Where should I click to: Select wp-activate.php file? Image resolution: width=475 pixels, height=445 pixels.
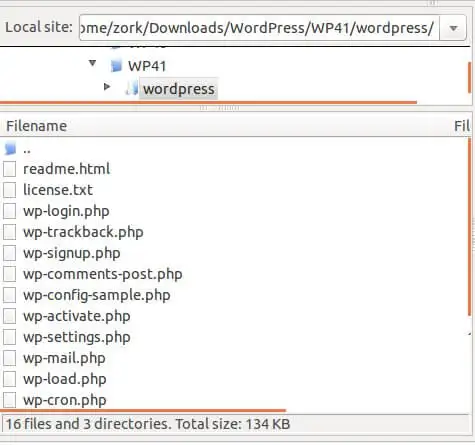77,316
